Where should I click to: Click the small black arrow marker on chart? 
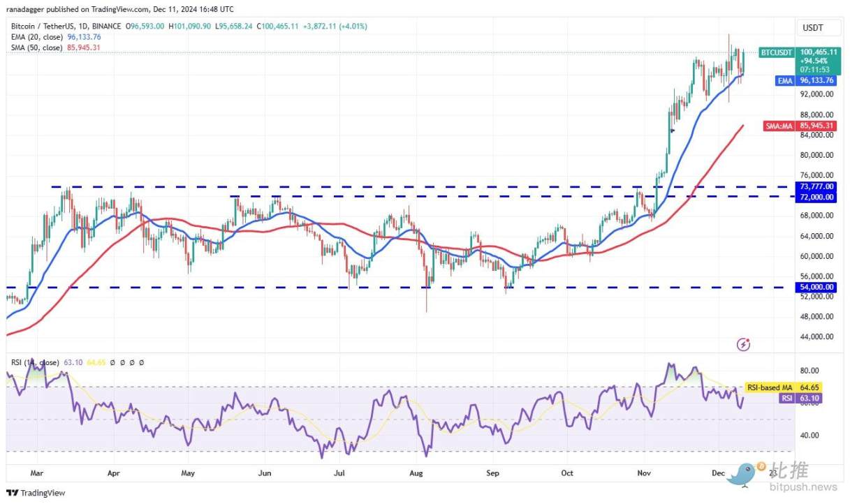pyautogui.click(x=673, y=130)
